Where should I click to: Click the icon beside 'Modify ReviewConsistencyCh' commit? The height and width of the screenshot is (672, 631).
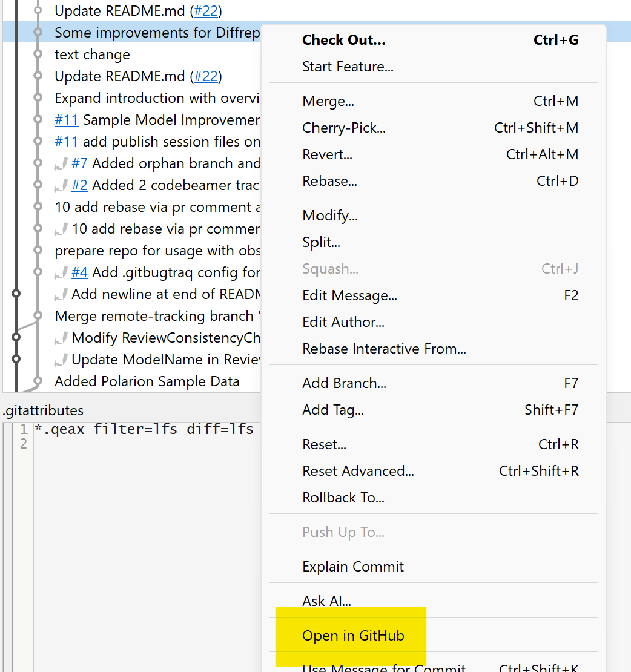click(61, 338)
